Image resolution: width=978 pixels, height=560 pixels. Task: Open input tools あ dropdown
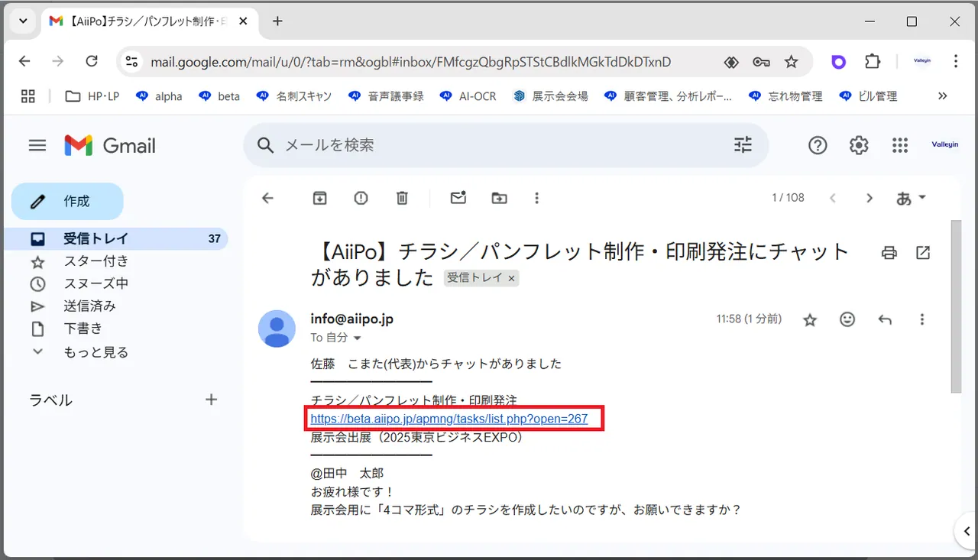[x=911, y=198]
